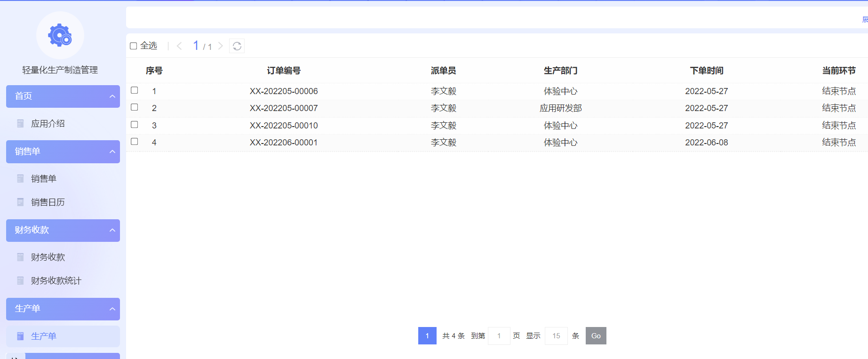Collapse the 销售单 section chevron

(112, 152)
